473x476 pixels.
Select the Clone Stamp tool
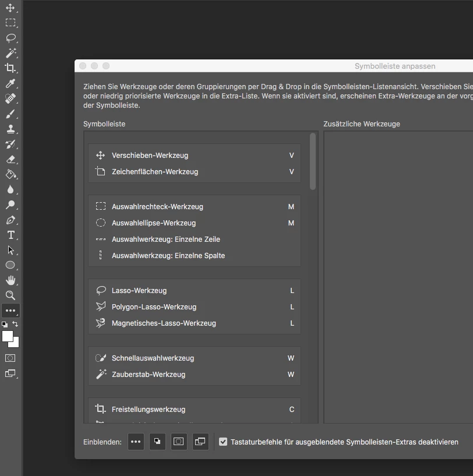pyautogui.click(x=10, y=129)
